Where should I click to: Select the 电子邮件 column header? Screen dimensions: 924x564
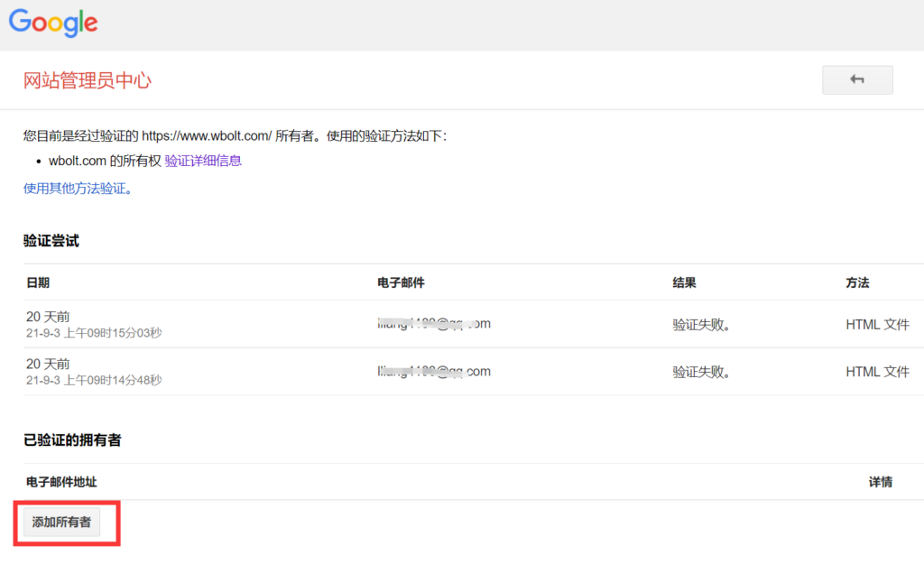click(401, 282)
